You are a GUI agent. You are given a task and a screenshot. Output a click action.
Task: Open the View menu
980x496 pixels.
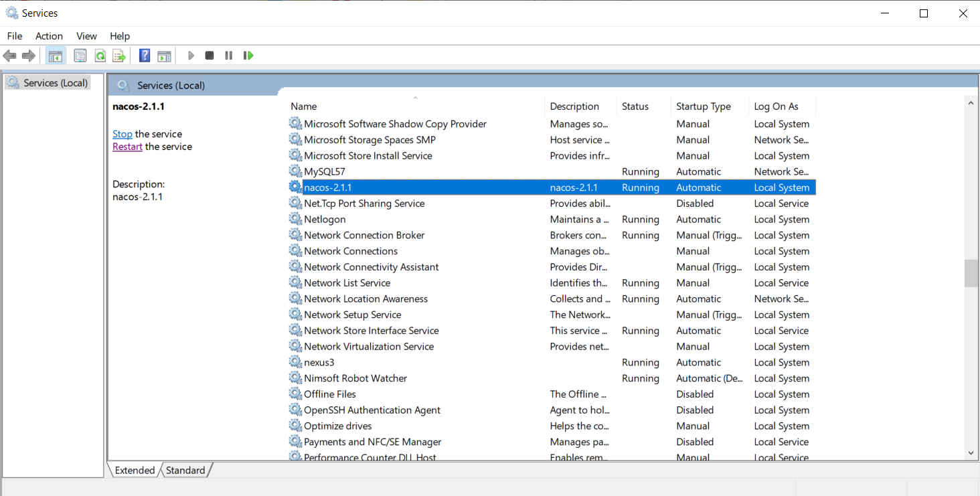tap(86, 36)
